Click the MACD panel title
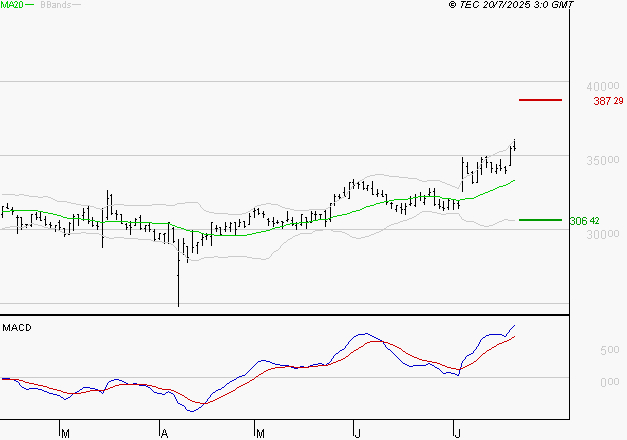 17,328
